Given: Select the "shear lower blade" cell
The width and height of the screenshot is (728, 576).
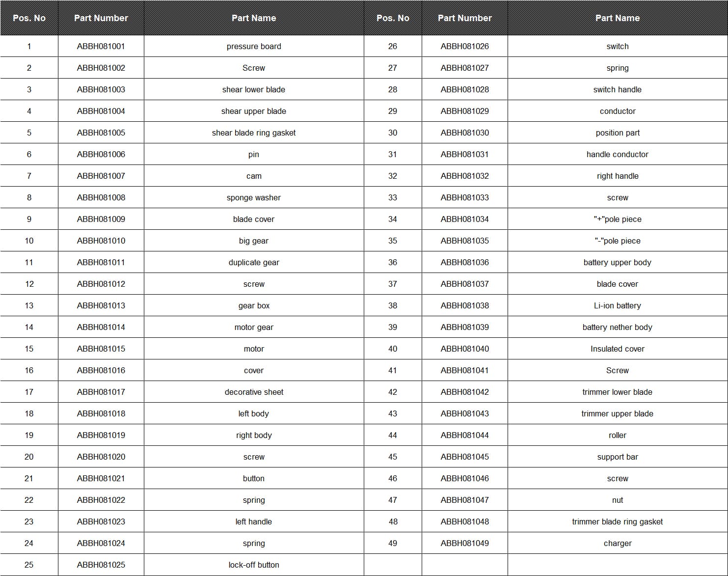Looking at the screenshot, I should click(x=254, y=89).
